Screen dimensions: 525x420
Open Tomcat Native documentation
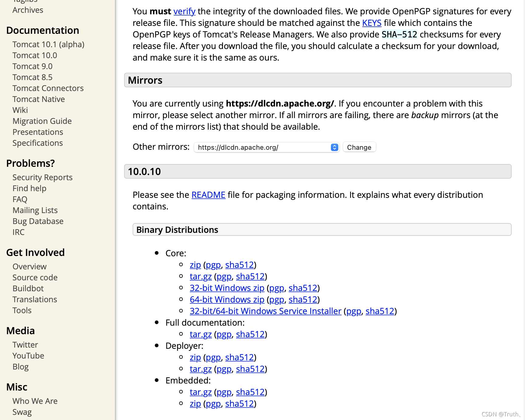[x=39, y=99]
